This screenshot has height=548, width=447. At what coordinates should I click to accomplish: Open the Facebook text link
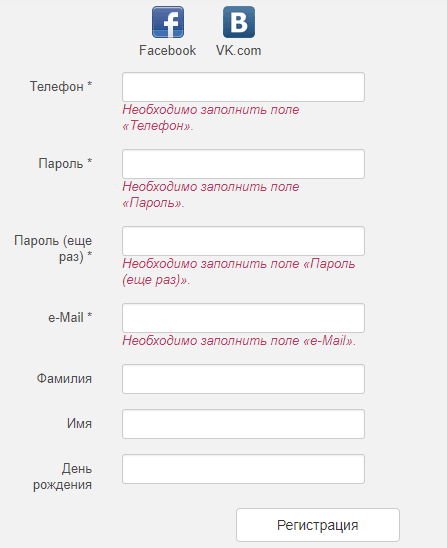(x=167, y=51)
